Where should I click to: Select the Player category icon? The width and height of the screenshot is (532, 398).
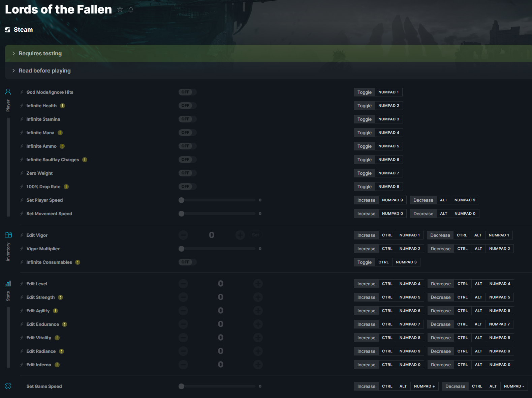8,92
